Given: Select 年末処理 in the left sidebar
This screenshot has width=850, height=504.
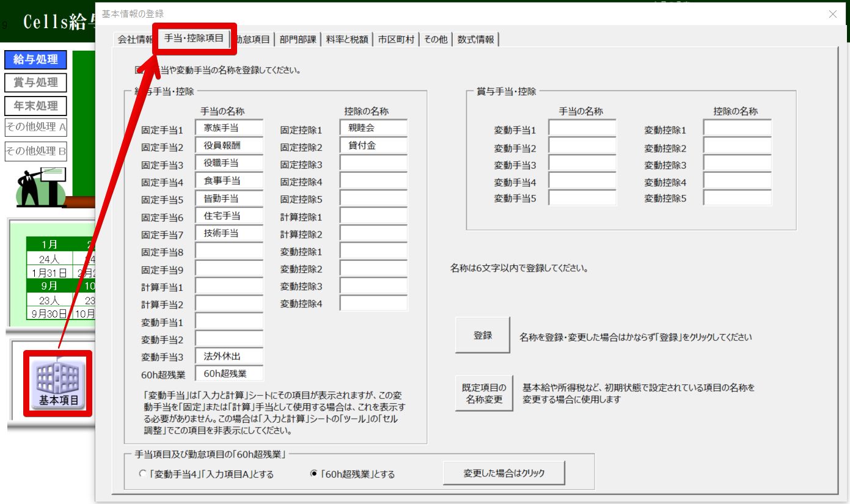Looking at the screenshot, I should [35, 106].
